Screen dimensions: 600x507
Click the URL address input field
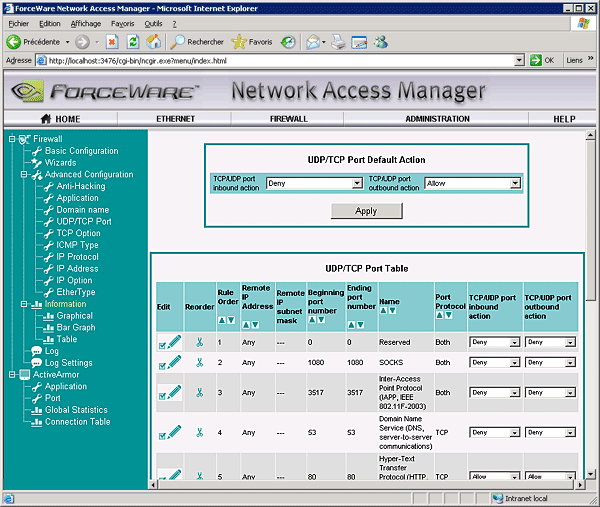280,60
